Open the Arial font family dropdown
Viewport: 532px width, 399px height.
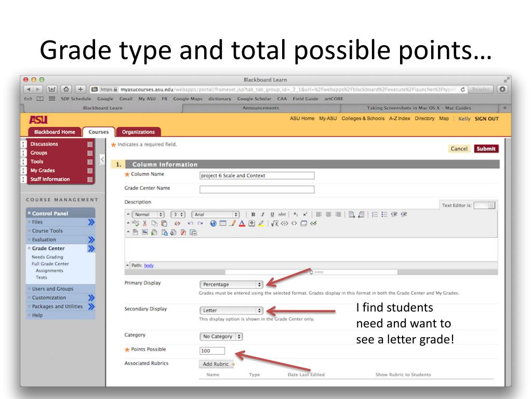tap(216, 215)
